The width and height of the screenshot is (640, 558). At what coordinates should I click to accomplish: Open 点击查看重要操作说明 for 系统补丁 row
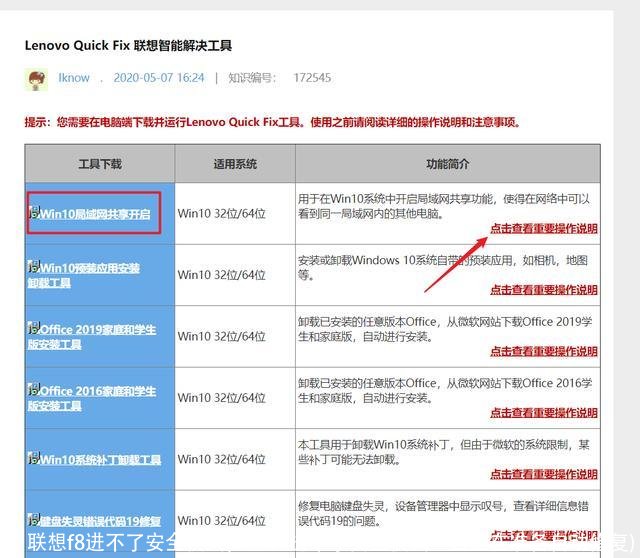tap(544, 474)
